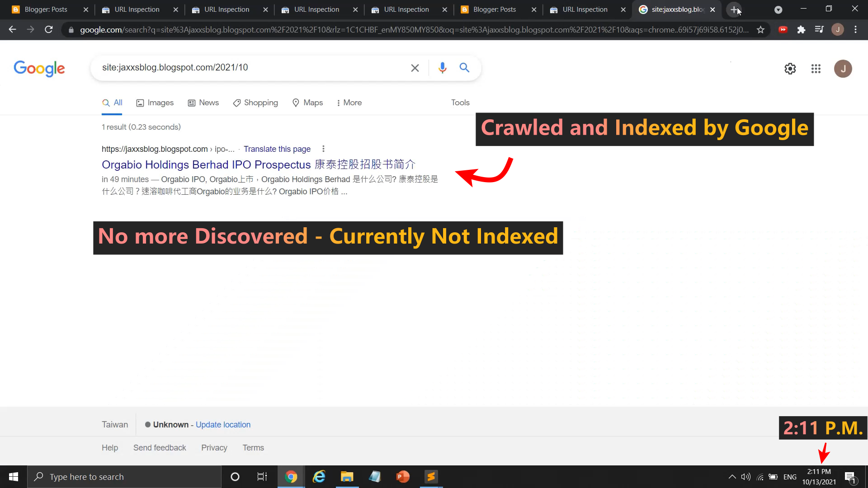Screen dimensions: 868x488
Task: Click the Chrome bookmark star icon
Action: [x=761, y=29]
